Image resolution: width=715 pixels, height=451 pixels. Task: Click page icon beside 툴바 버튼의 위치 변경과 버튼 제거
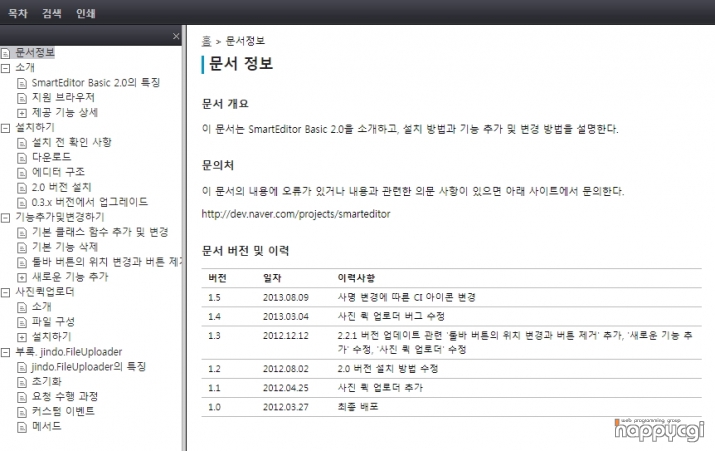click(x=22, y=263)
